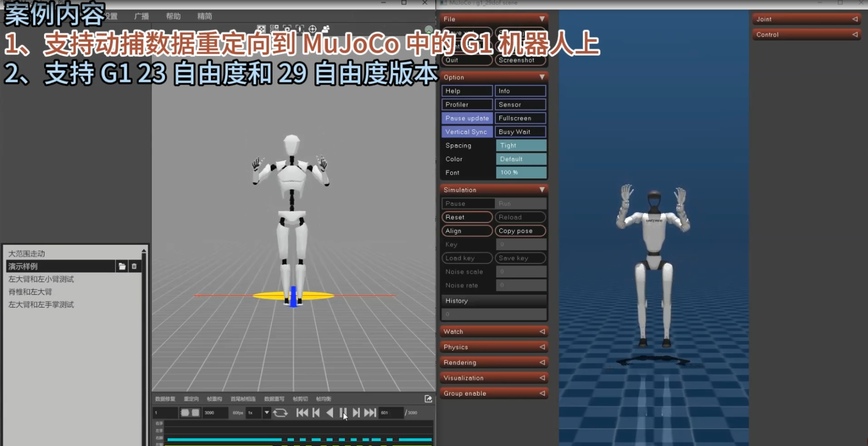Open the playback speed dropdown
The image size is (868, 446).
[267, 412]
